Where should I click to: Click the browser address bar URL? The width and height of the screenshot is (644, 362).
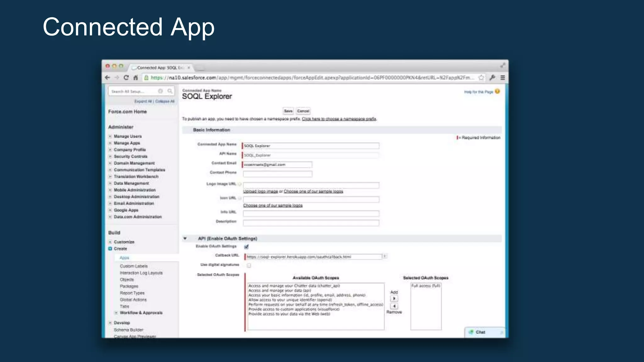pos(312,78)
